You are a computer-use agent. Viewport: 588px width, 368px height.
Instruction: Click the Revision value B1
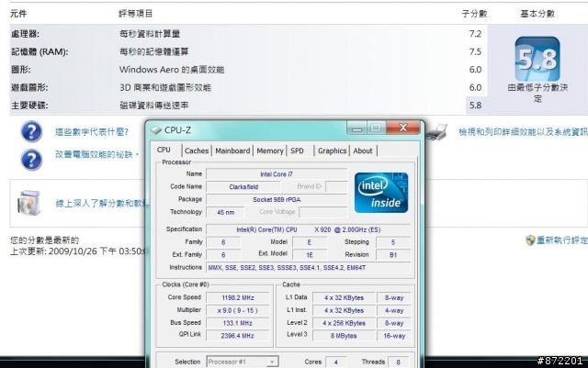(393, 255)
